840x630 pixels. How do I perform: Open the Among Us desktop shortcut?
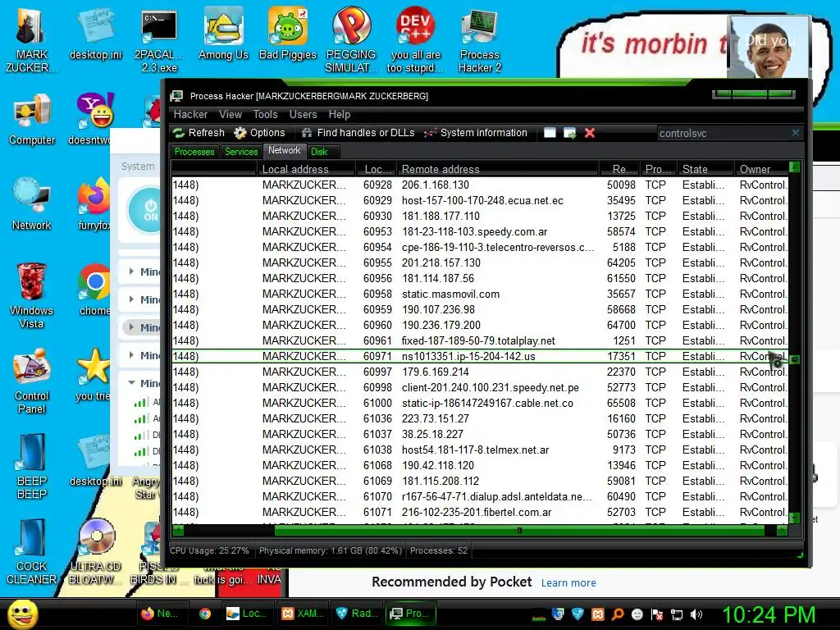click(x=223, y=33)
